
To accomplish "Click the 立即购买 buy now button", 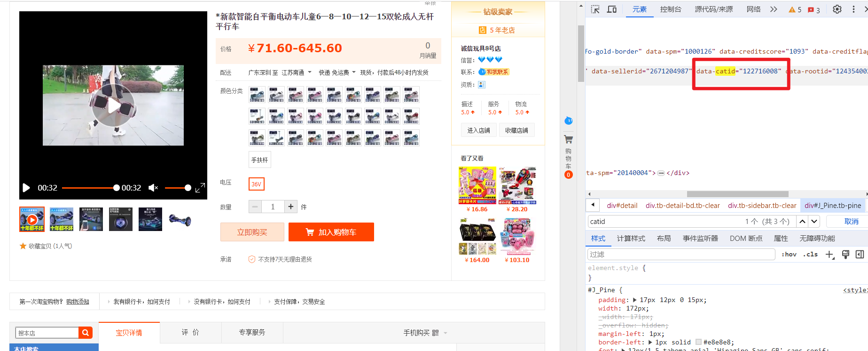I will click(252, 232).
